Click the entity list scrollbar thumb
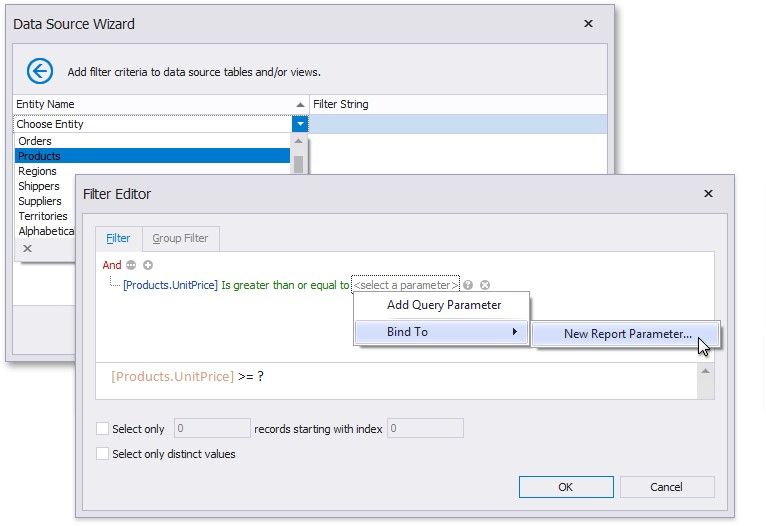Viewport: 766px width, 526px height. pyautogui.click(x=298, y=165)
